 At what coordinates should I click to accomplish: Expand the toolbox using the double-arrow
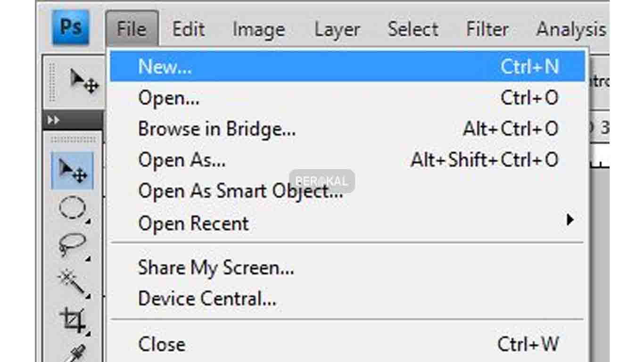point(54,121)
